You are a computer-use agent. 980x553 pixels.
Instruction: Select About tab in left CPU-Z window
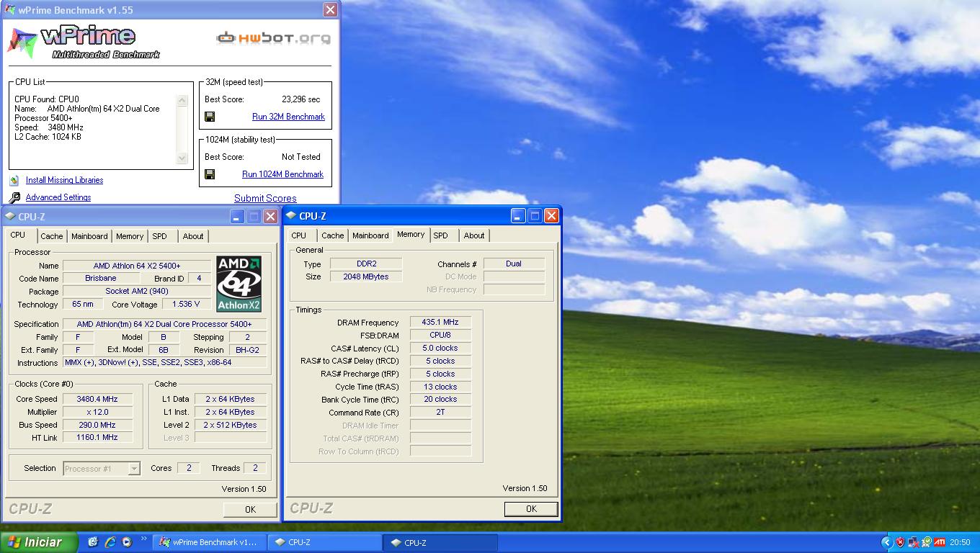pos(193,236)
